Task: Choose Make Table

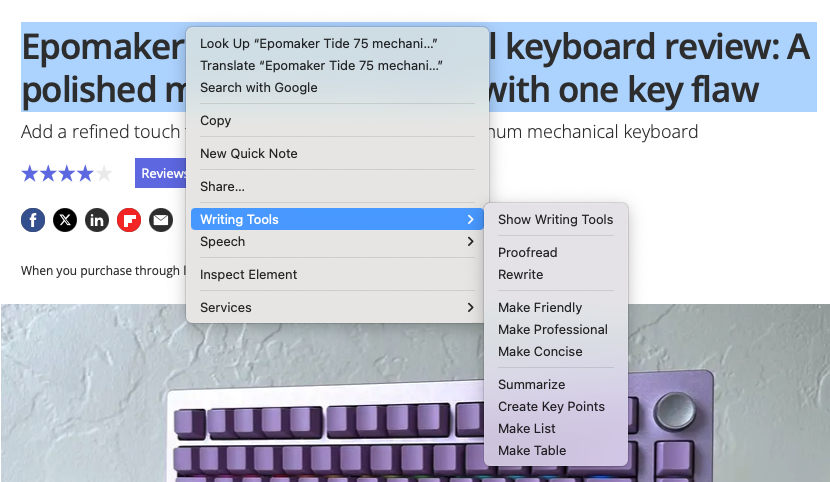Action: (x=556, y=451)
